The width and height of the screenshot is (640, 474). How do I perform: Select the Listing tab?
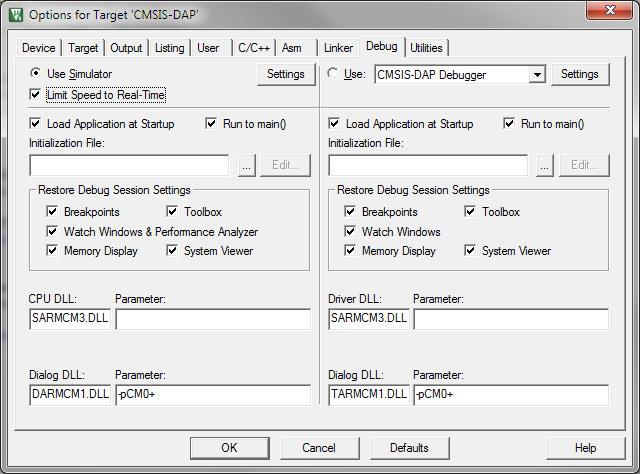[169, 48]
